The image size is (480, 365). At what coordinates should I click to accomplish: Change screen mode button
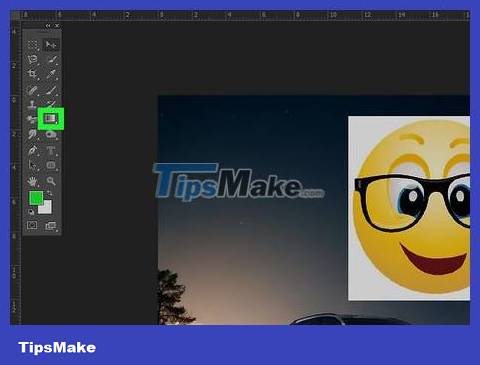click(x=51, y=226)
